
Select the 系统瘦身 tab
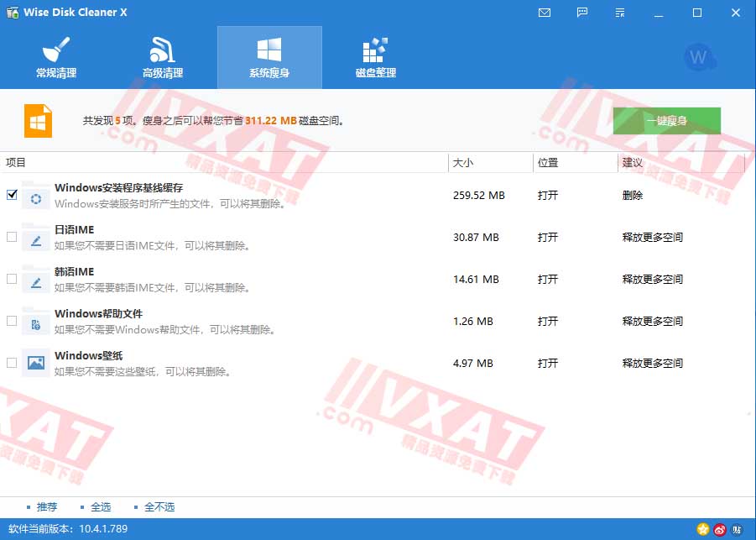click(x=269, y=57)
